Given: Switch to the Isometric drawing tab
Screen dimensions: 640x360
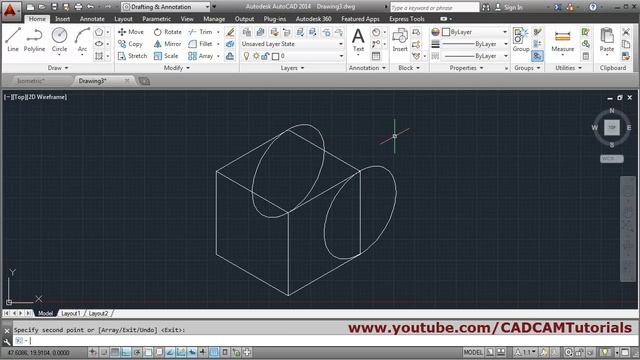Looking at the screenshot, I should pos(31,81).
